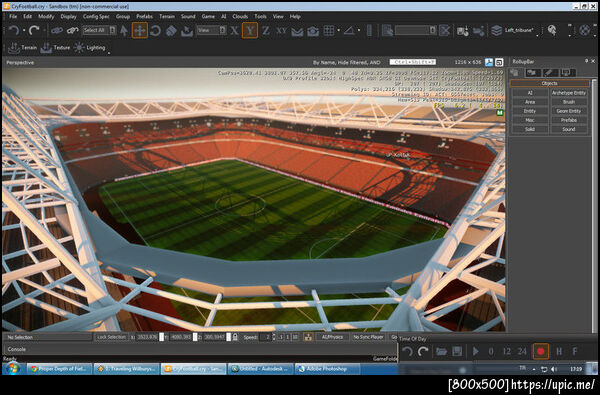Image resolution: width=600 pixels, height=395 pixels.
Task: Open the Terrain menu
Action: click(167, 16)
